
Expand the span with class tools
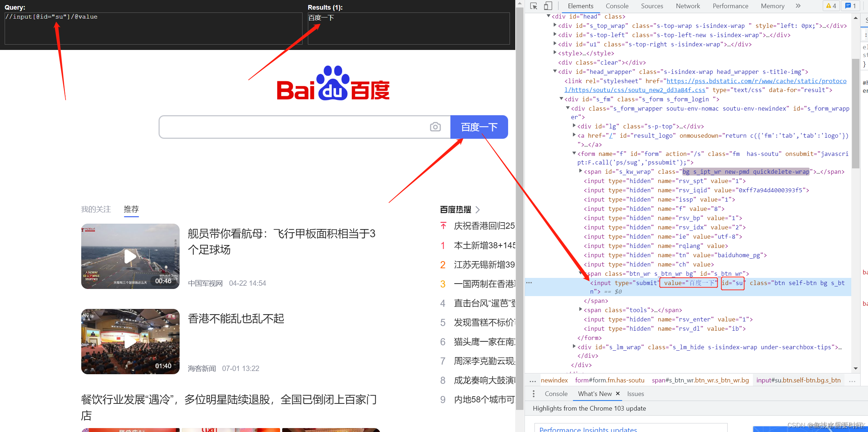click(580, 310)
